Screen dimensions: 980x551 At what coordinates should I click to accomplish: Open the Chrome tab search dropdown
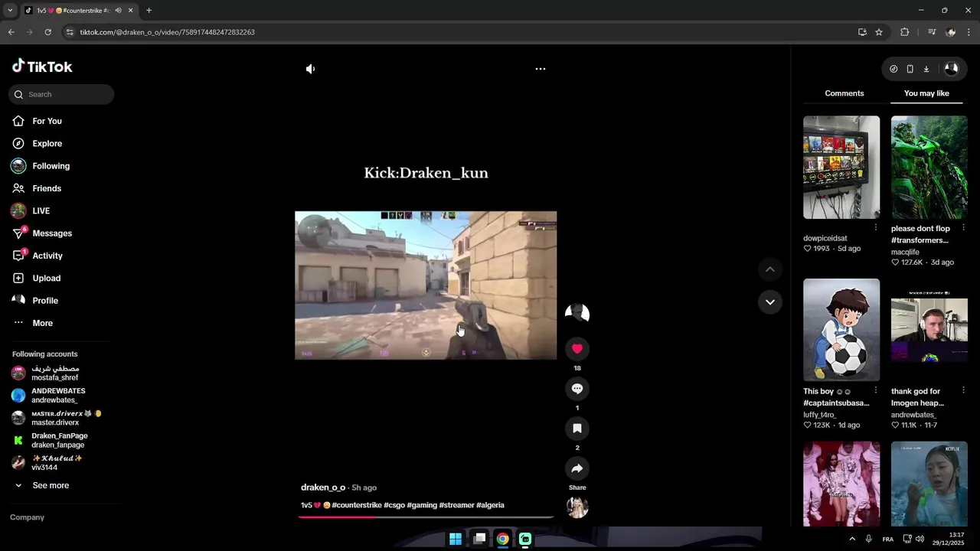(10, 11)
